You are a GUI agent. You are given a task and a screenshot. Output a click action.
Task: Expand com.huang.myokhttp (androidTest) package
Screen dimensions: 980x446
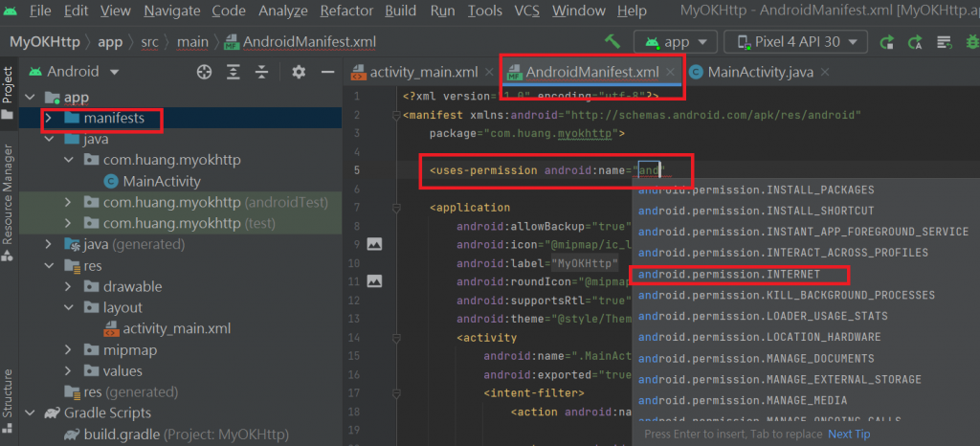pos(69,202)
